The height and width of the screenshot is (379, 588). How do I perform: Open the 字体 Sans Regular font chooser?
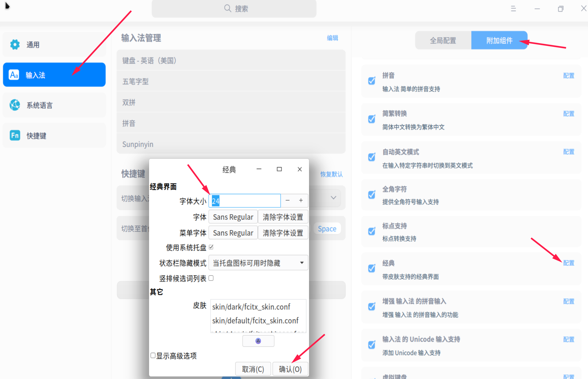click(233, 217)
